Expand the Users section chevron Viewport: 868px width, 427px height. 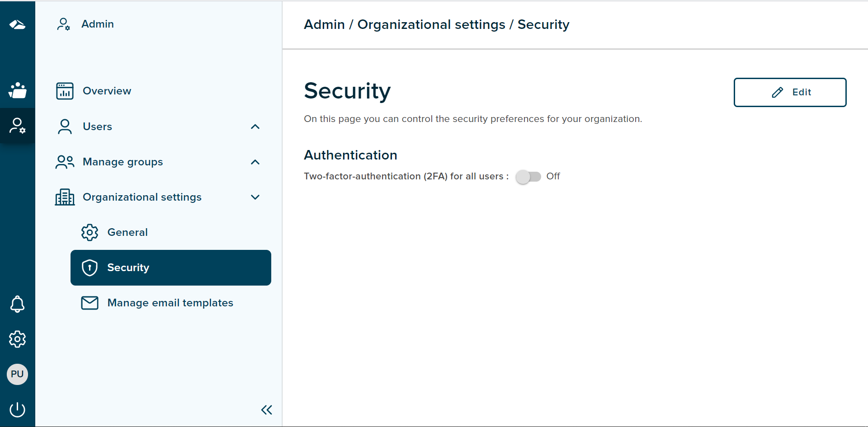pyautogui.click(x=255, y=127)
